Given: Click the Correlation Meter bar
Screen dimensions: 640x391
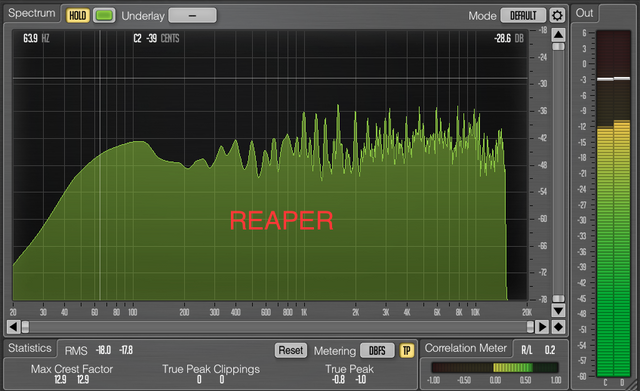Looking at the screenshot, I should (495, 367).
